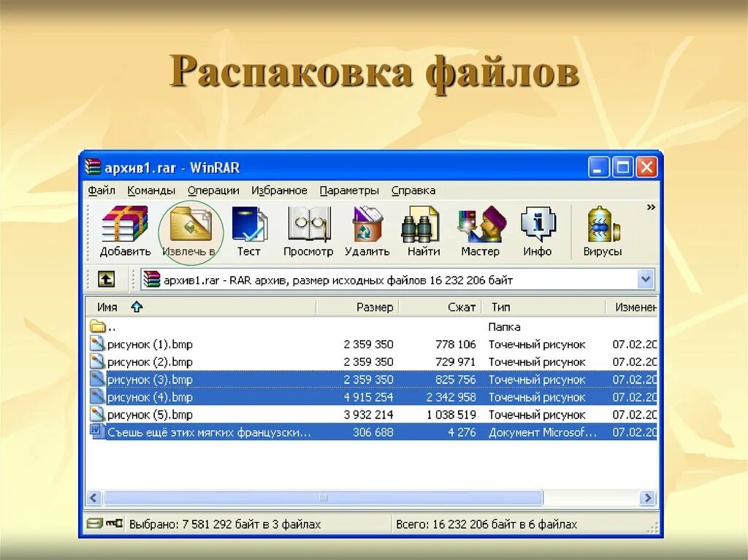Click WinRAR books icon in title bar
Screen dimensions: 748x560
click(93, 167)
